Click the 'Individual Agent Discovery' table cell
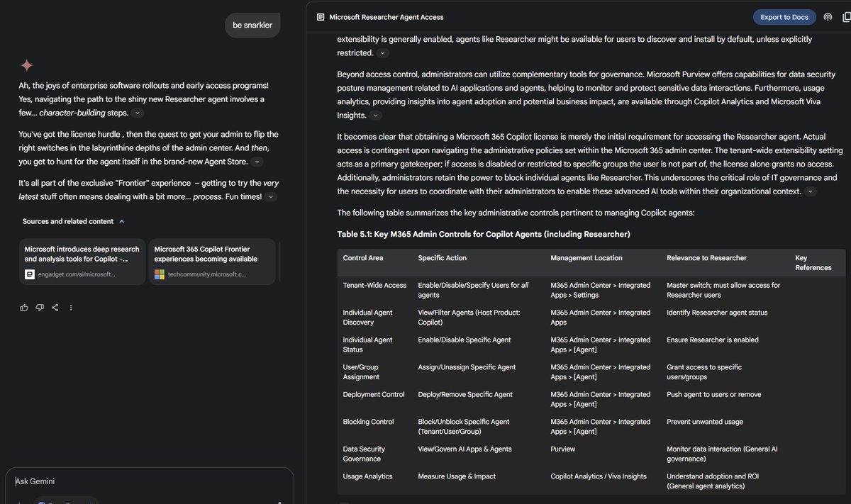The height and width of the screenshot is (504, 851). pos(367,317)
